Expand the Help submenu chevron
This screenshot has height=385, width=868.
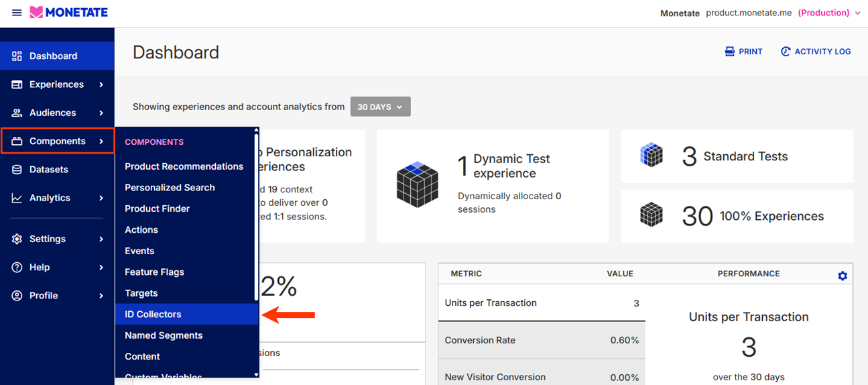(101, 267)
